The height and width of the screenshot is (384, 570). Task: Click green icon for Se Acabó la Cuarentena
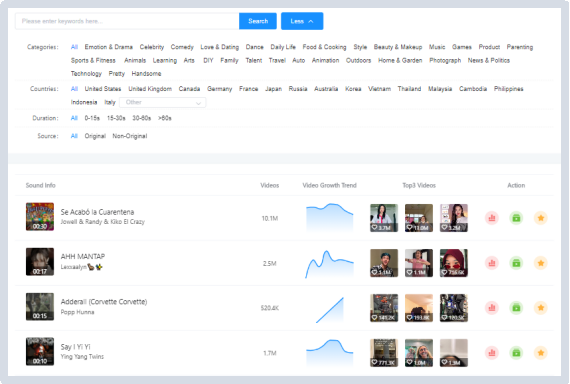click(x=516, y=218)
